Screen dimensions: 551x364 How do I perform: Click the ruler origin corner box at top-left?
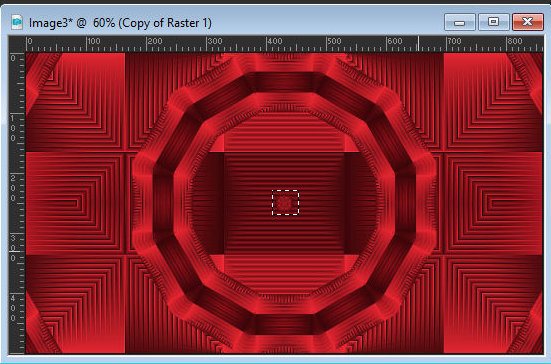(17, 44)
